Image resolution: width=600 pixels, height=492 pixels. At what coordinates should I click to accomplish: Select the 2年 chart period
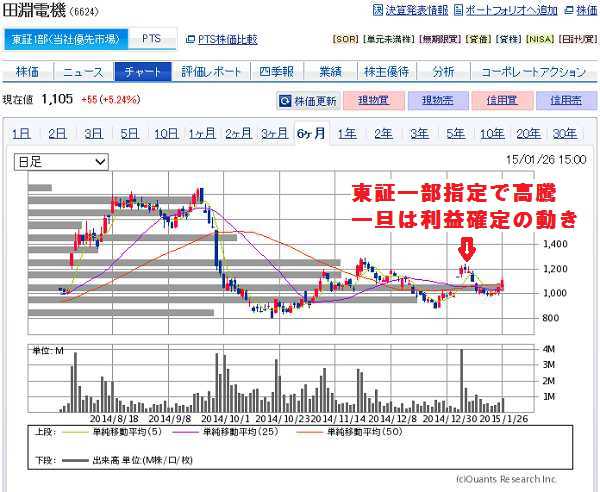[x=383, y=134]
